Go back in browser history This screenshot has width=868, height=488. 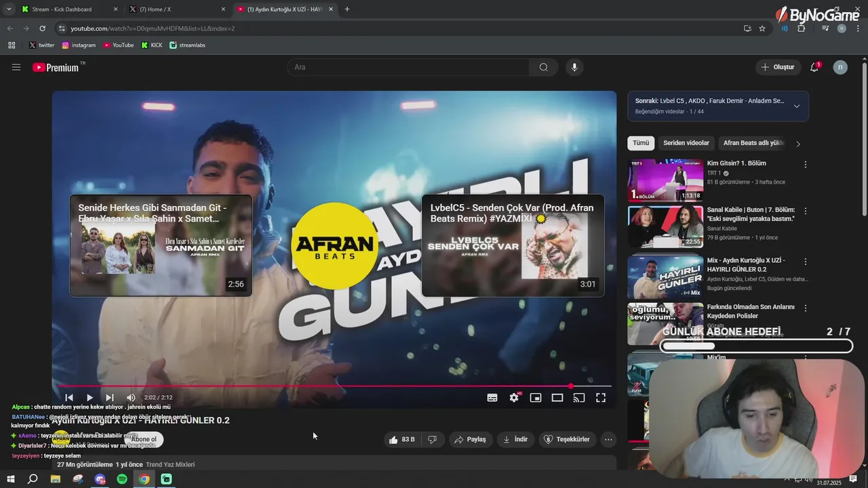pyautogui.click(x=9, y=28)
